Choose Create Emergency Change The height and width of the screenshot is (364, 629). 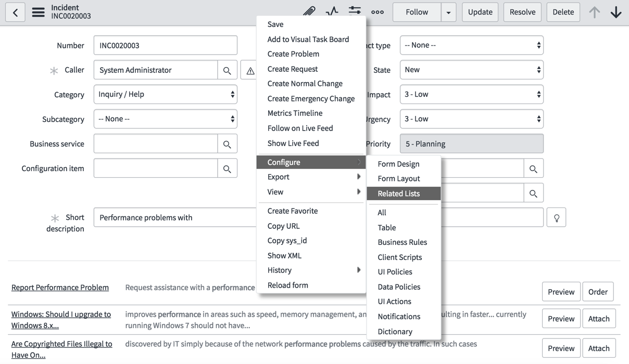pyautogui.click(x=311, y=98)
